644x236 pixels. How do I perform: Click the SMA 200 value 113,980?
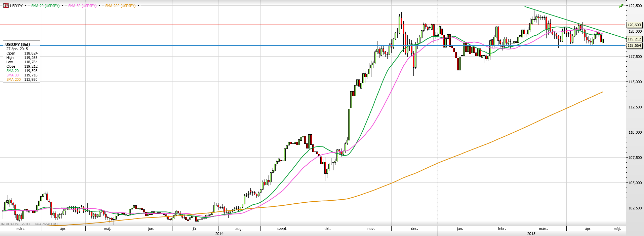pos(31,79)
